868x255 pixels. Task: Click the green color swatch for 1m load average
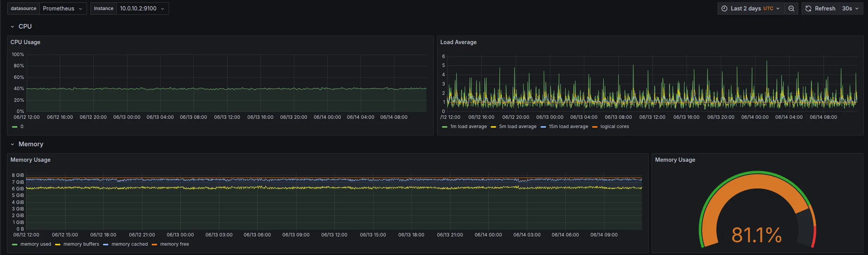click(445, 127)
